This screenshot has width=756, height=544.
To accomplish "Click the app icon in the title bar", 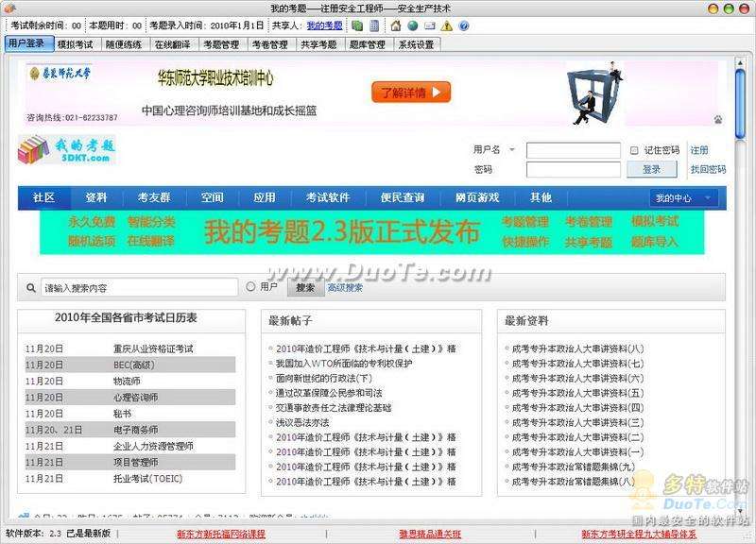I will (10, 8).
